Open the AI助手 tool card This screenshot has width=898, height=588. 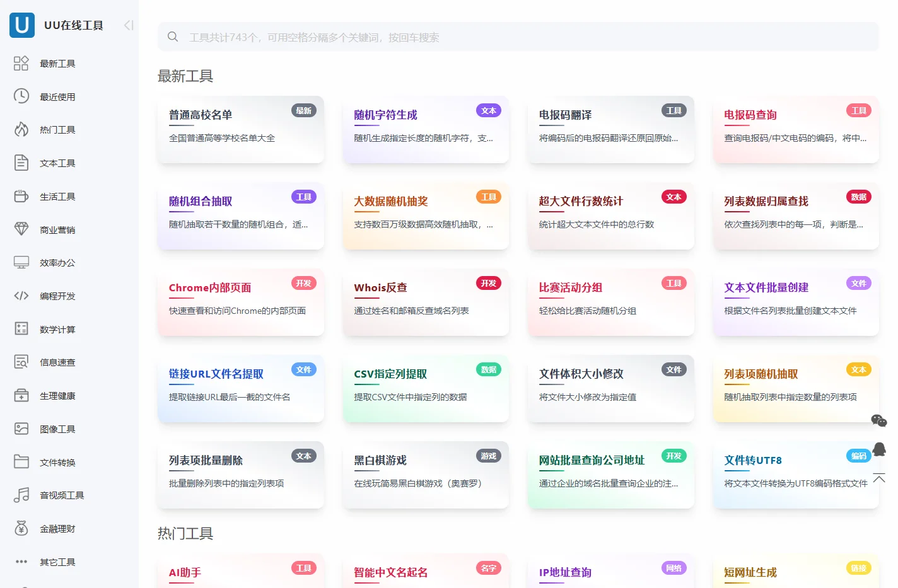241,571
